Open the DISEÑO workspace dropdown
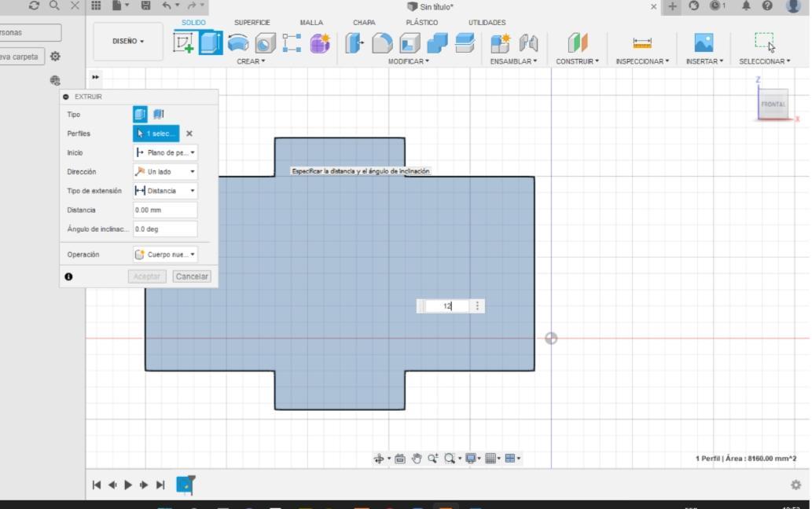 (128, 42)
